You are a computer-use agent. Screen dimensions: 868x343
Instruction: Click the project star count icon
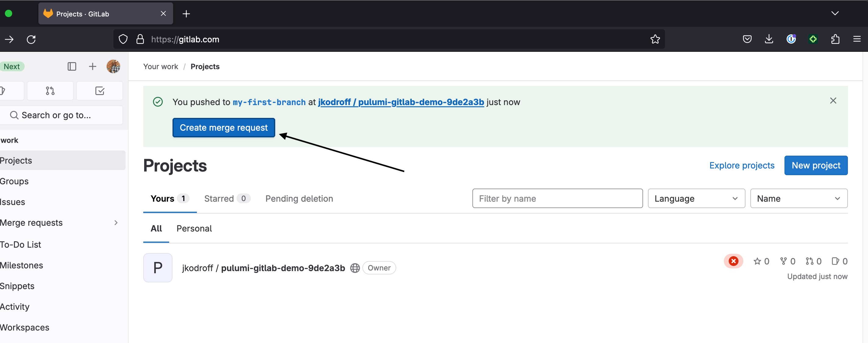tap(757, 261)
